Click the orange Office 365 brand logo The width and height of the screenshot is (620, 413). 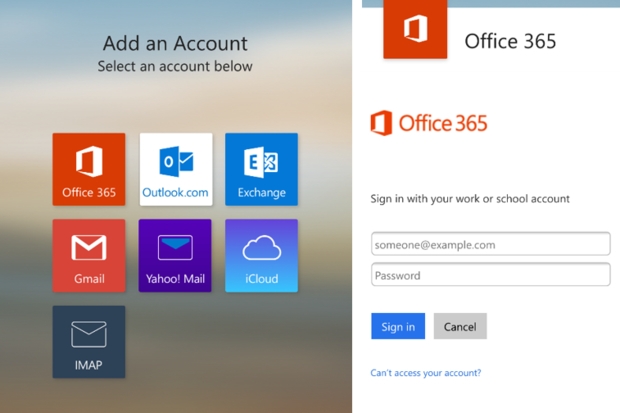429,123
